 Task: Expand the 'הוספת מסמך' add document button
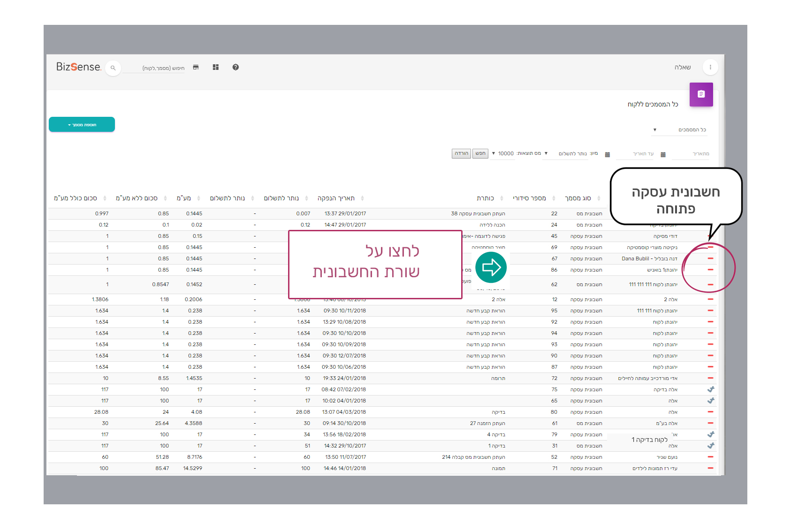[x=82, y=125]
